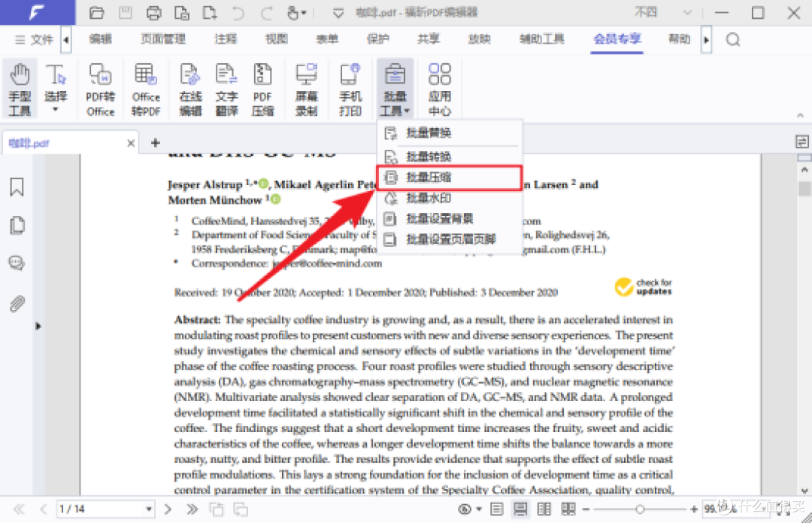Open the 文件 file menu

point(34,39)
